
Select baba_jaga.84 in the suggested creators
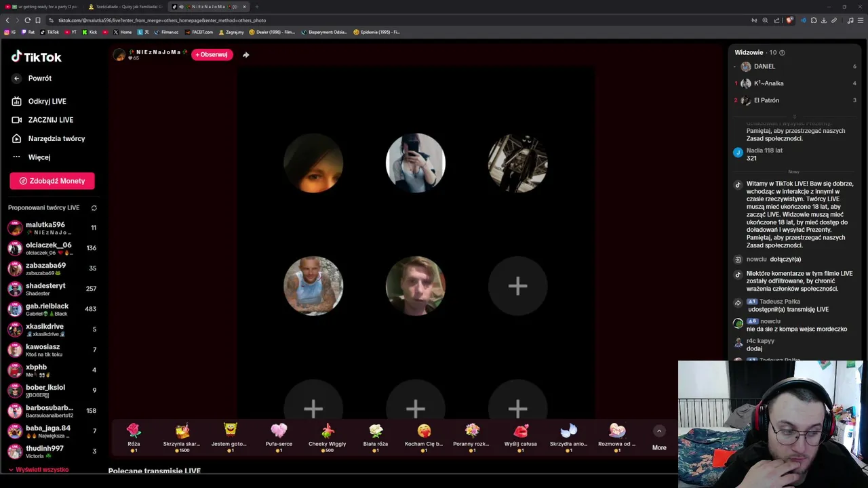(x=52, y=431)
